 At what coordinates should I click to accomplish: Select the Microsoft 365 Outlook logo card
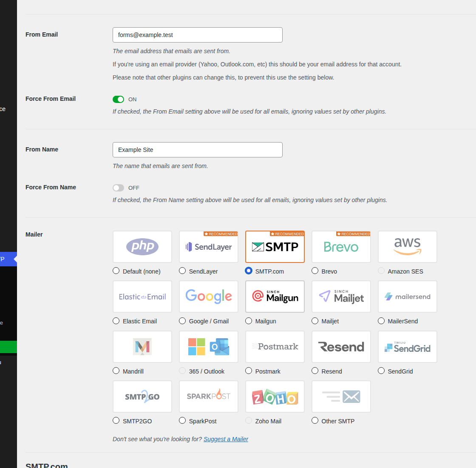(x=209, y=347)
